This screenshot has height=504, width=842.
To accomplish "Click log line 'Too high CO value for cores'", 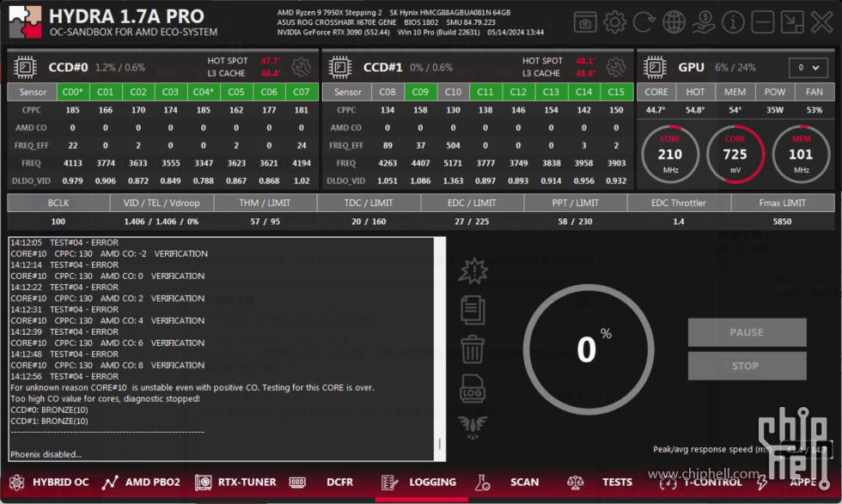I will pyautogui.click(x=105, y=398).
